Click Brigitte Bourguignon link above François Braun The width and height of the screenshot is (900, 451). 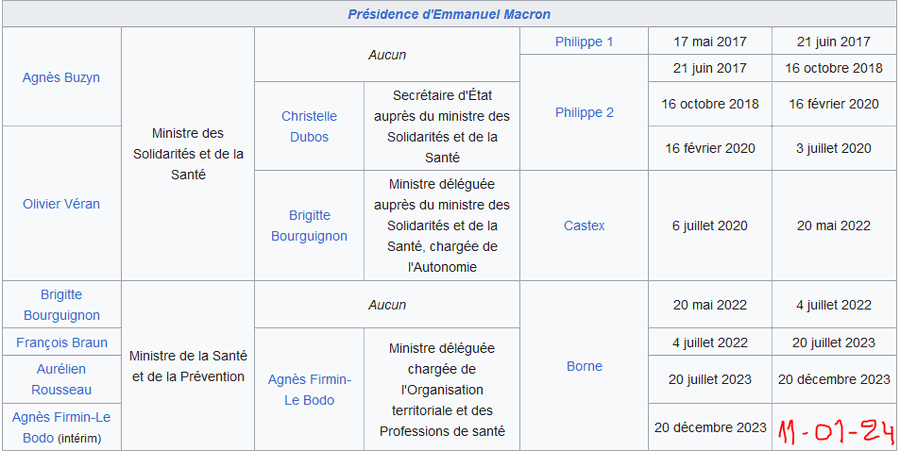[61, 305]
